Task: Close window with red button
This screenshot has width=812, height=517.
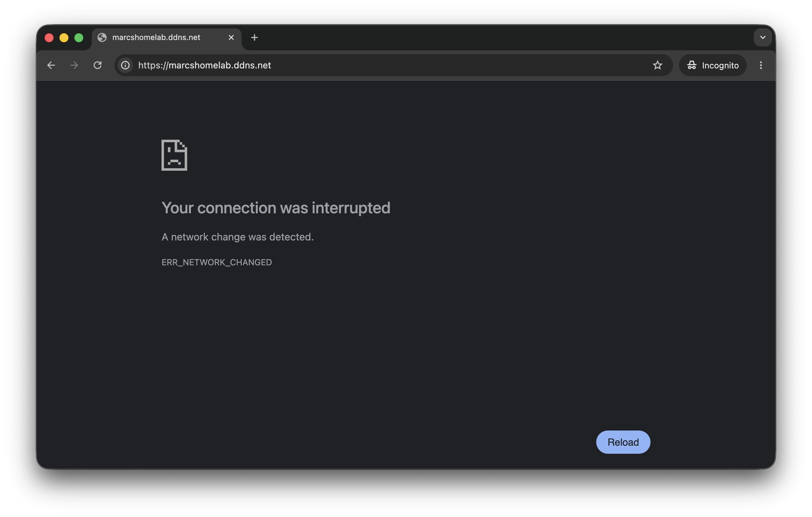Action: click(49, 38)
